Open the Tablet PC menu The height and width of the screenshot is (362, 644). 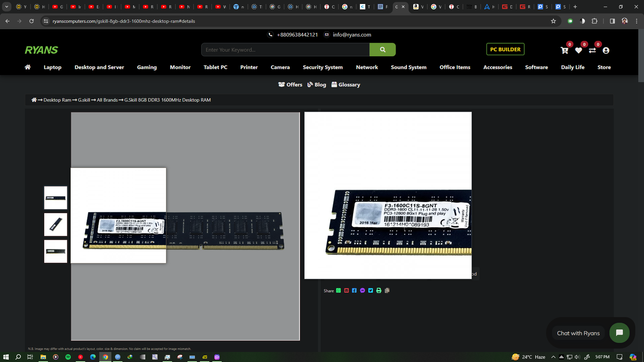click(215, 67)
